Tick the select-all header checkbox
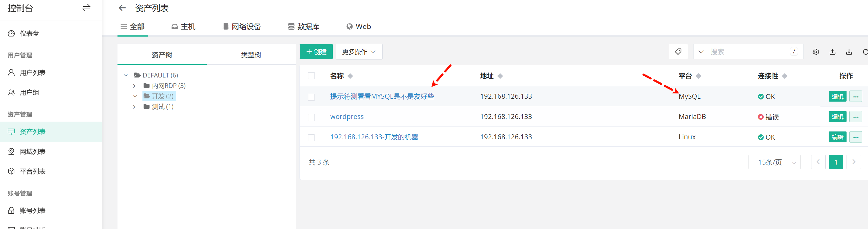Screen dimensions: 868x229 click(x=311, y=75)
